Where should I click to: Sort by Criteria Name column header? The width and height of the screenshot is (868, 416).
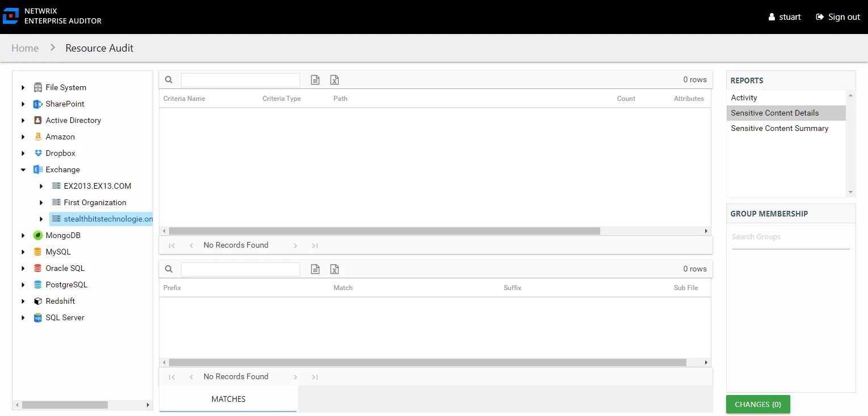[184, 99]
